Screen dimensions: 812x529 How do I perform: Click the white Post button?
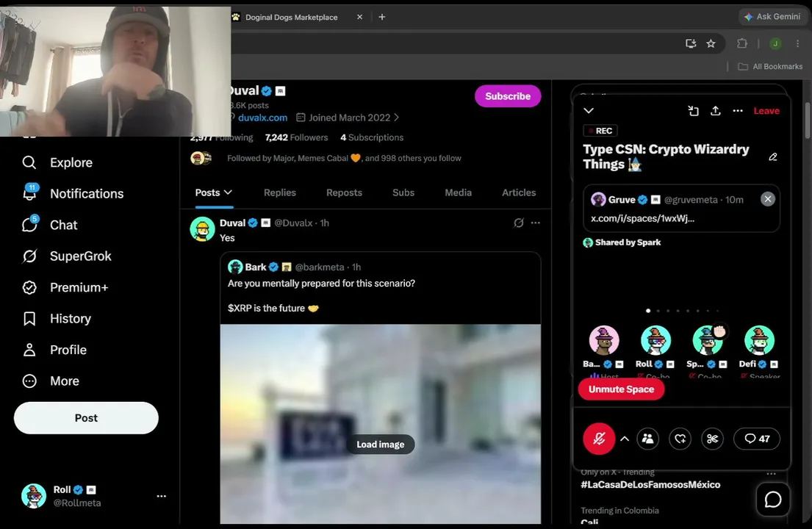point(86,418)
